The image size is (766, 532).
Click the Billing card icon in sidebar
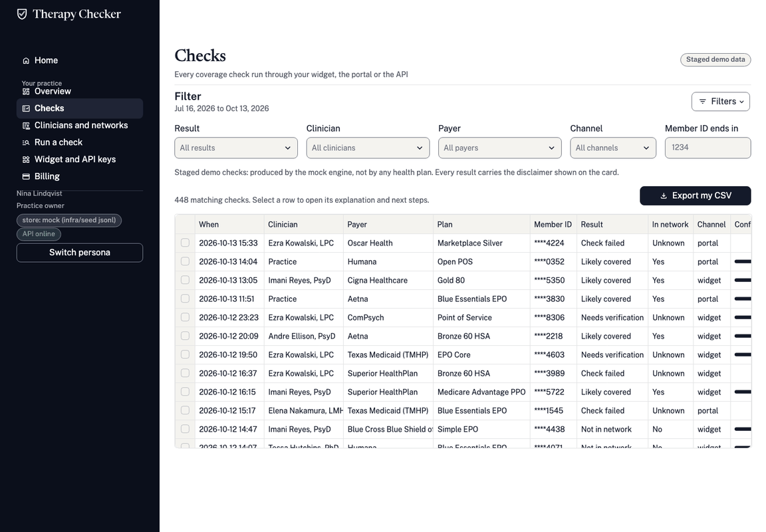click(x=26, y=176)
